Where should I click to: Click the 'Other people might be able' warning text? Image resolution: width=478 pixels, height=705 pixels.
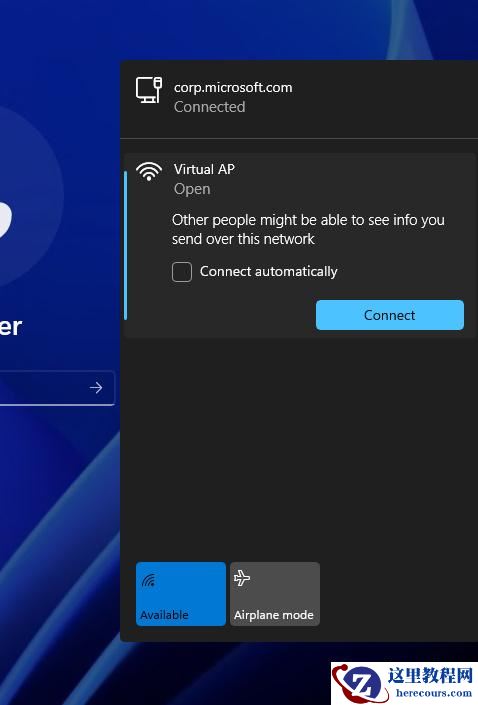click(x=308, y=229)
